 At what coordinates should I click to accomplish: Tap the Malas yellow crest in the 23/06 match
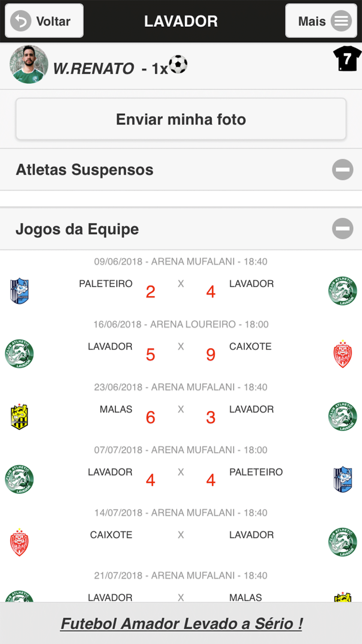pos(19,417)
